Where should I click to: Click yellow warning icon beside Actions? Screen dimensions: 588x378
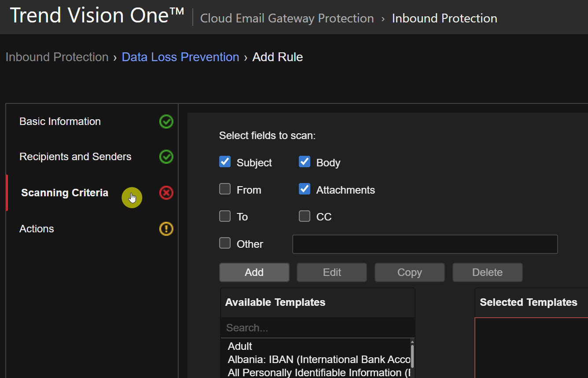[166, 229]
